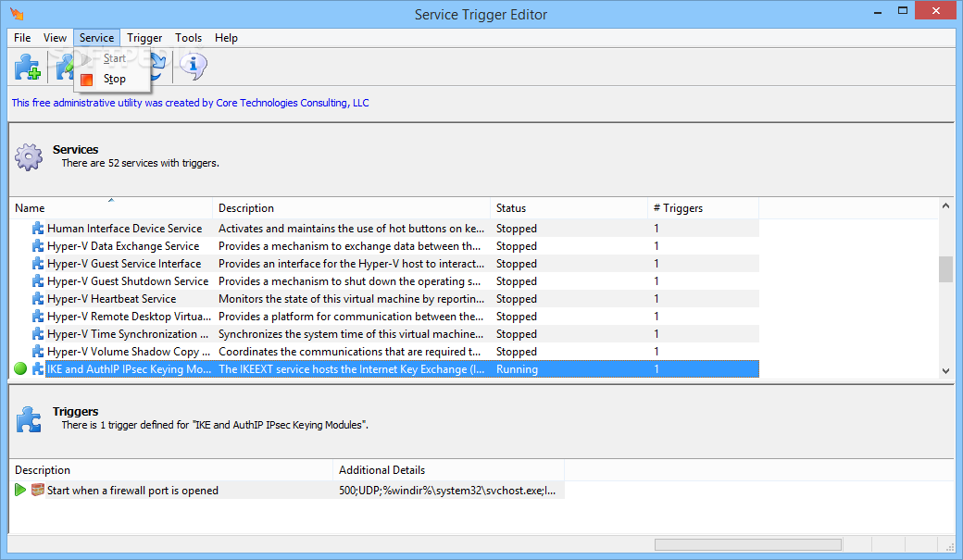Open the About info bubble icon
This screenshot has width=963, height=560.
pos(194,67)
